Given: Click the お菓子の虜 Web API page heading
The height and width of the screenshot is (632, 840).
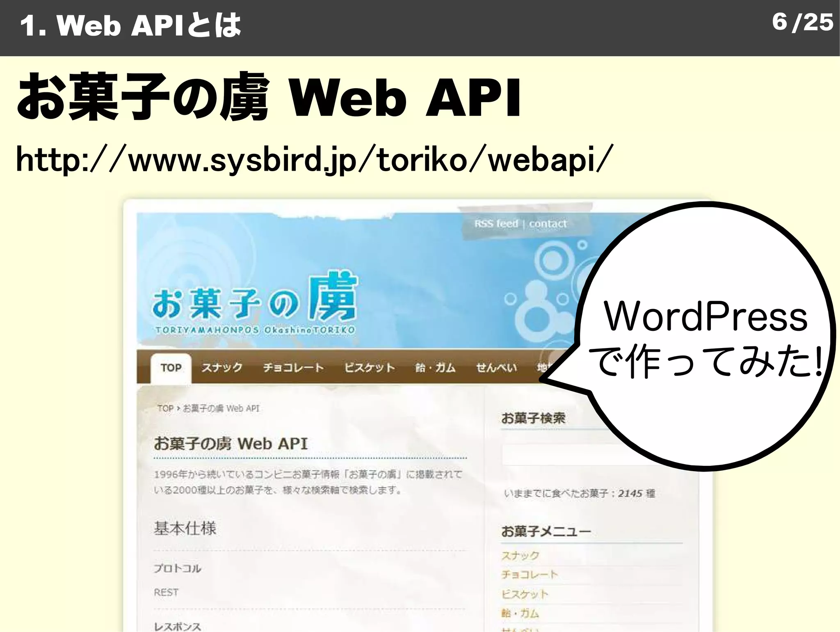Looking at the screenshot, I should pyautogui.click(x=231, y=444).
